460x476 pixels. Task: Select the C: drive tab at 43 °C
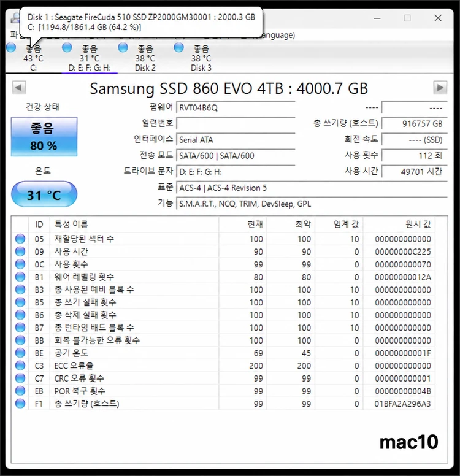(33, 58)
